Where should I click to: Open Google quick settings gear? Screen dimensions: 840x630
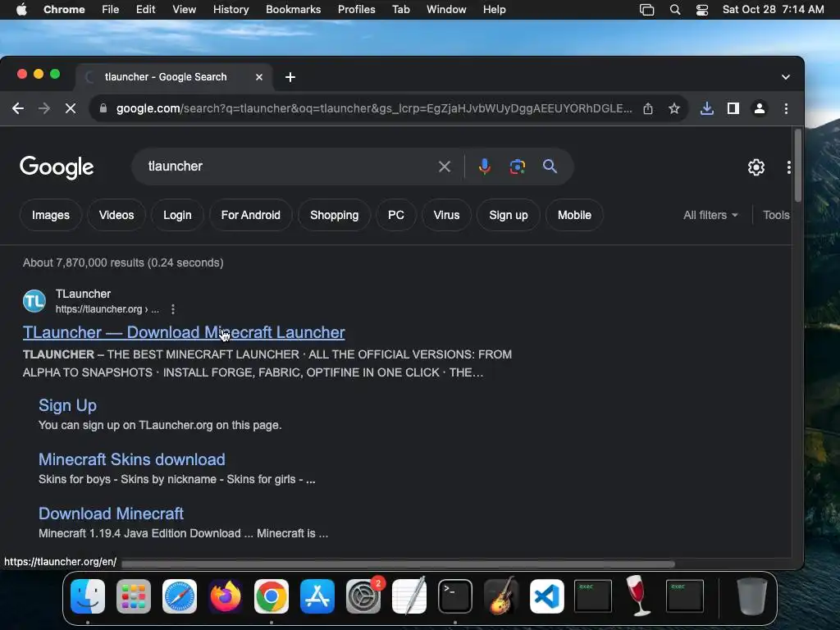[x=756, y=167]
